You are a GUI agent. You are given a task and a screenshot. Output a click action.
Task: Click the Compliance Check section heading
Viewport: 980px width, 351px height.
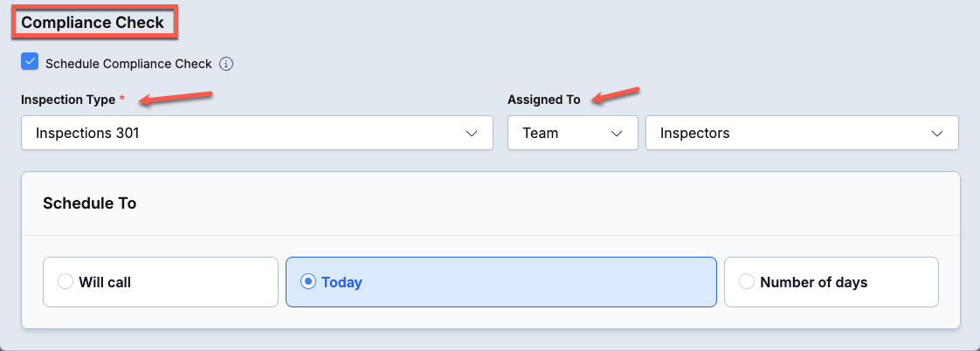click(93, 23)
